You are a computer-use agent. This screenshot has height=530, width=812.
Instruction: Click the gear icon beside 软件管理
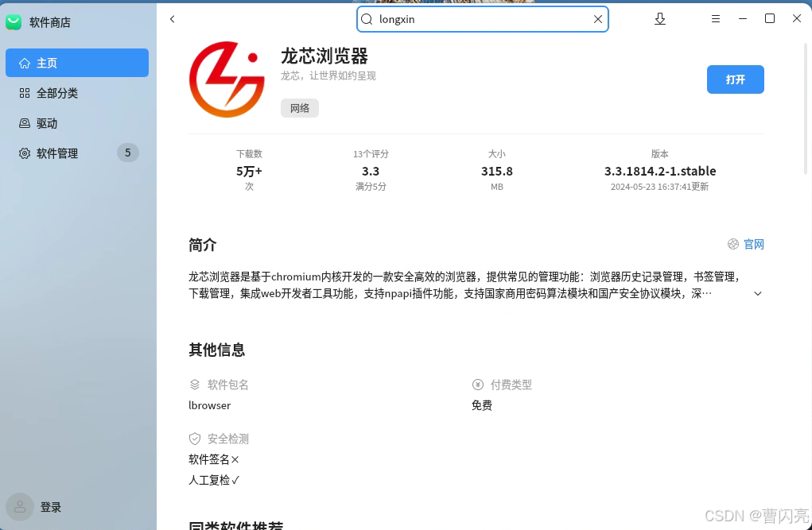(x=25, y=153)
